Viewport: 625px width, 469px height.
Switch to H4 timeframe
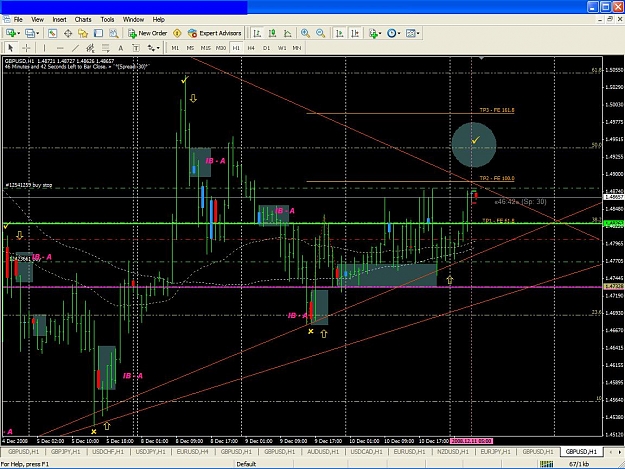click(251, 48)
